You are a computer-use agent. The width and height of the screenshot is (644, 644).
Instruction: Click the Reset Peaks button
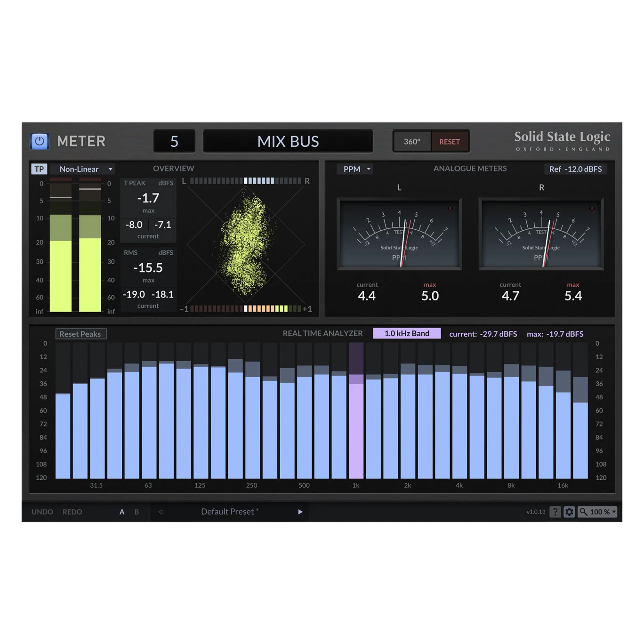pos(80,334)
